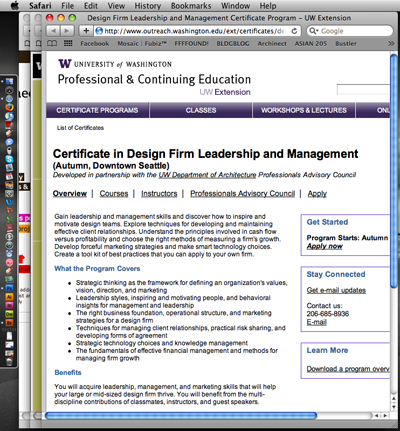Viewport: 400px width, 431px height.
Task: Click the phone number 206-685-8936
Action: click(328, 314)
